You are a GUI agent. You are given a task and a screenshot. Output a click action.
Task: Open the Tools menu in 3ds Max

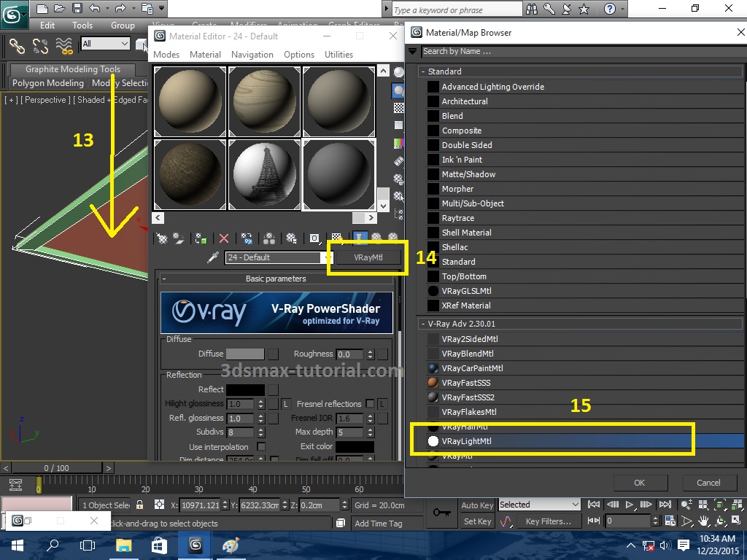[x=82, y=26]
